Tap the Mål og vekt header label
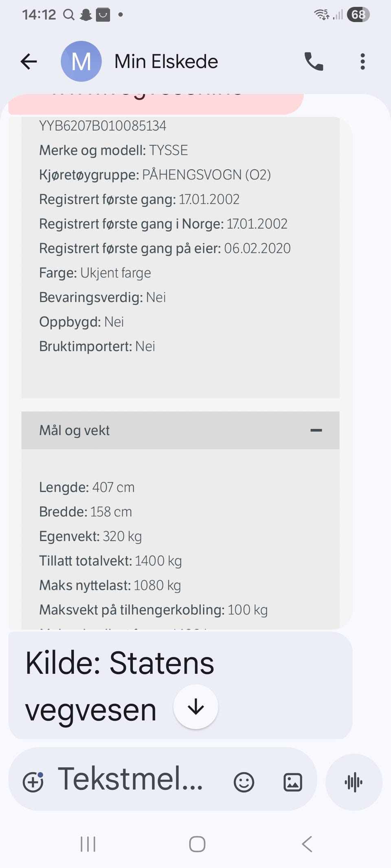Screen dimensions: 391x868 75,430
